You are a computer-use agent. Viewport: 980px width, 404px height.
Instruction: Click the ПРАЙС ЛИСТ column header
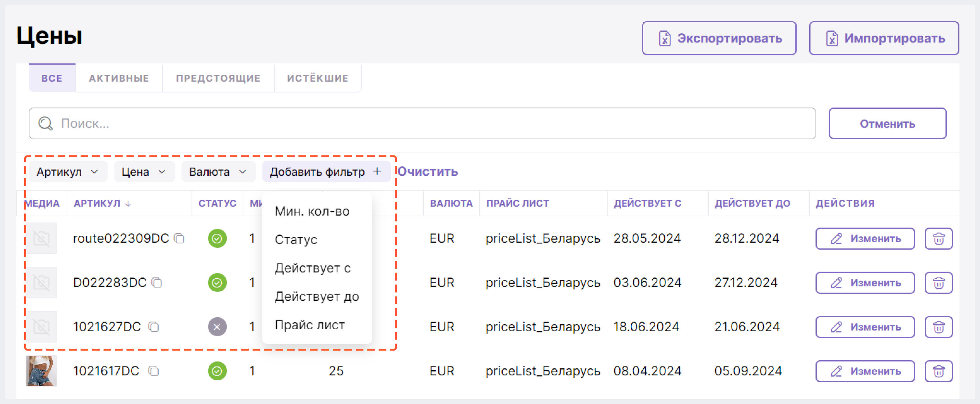(x=517, y=203)
